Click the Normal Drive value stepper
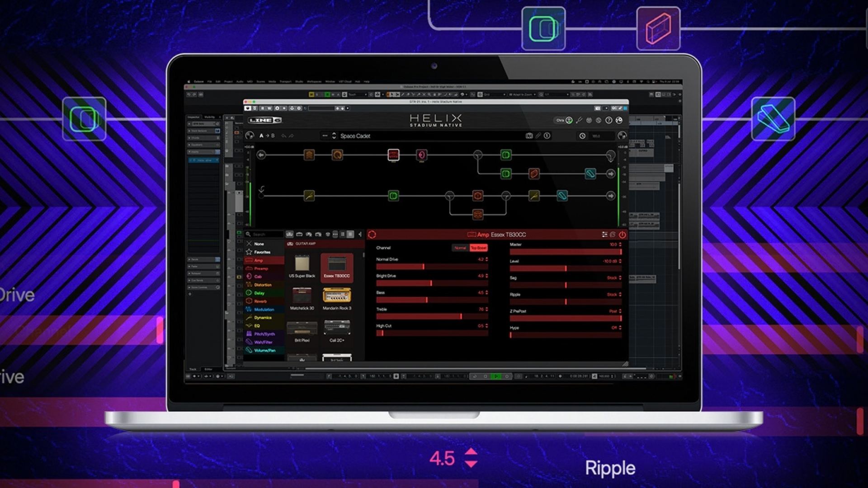This screenshot has width=868, height=488. click(486, 259)
